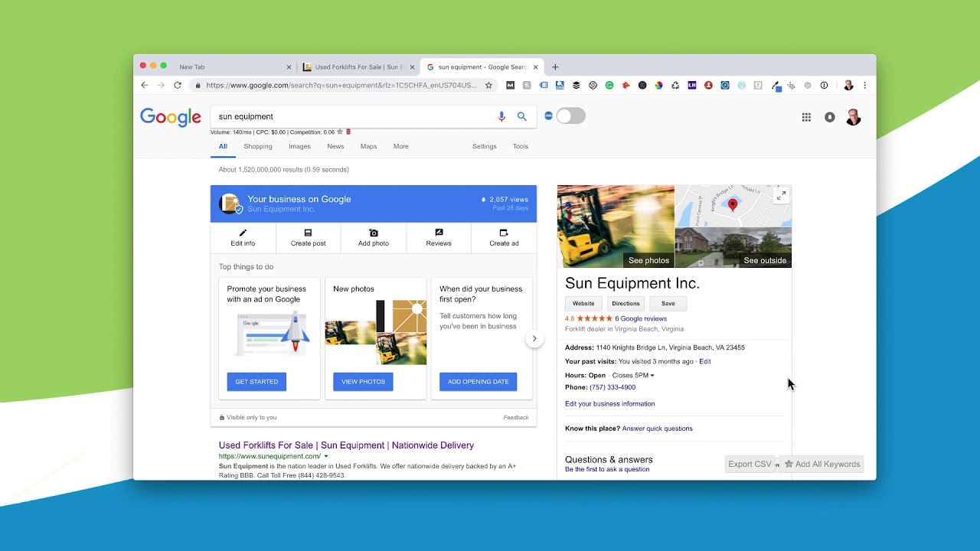The height and width of the screenshot is (551, 980).
Task: Click the GET STARTED button
Action: [256, 382]
